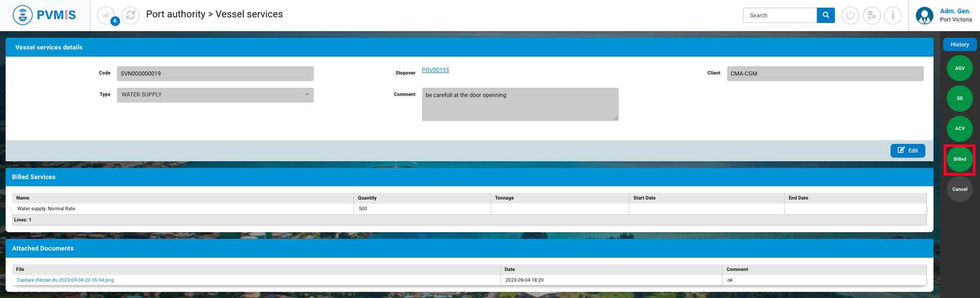Click the power logout icon

(x=850, y=15)
